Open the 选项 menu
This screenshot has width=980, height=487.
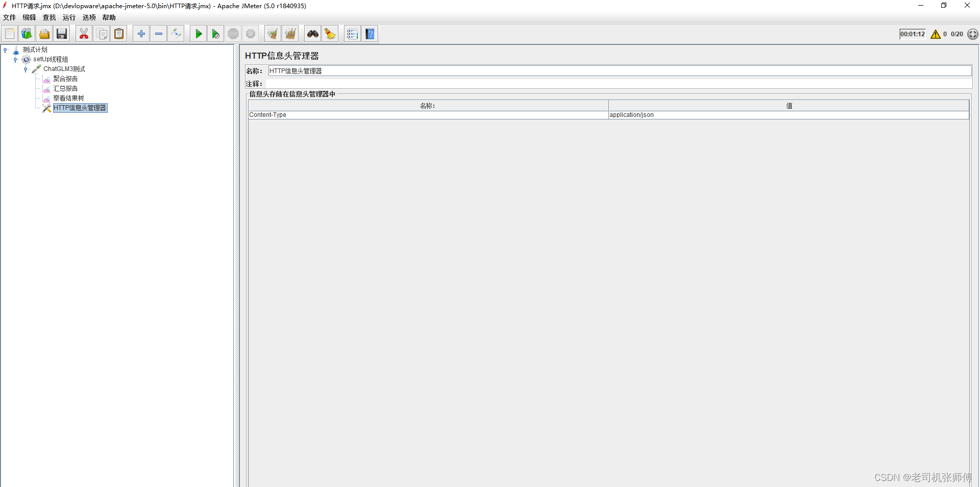click(89, 17)
